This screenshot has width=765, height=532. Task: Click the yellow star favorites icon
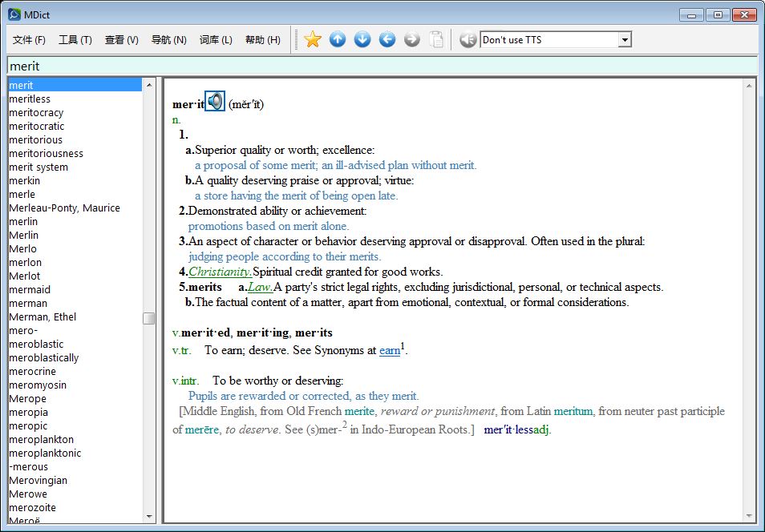tap(313, 39)
